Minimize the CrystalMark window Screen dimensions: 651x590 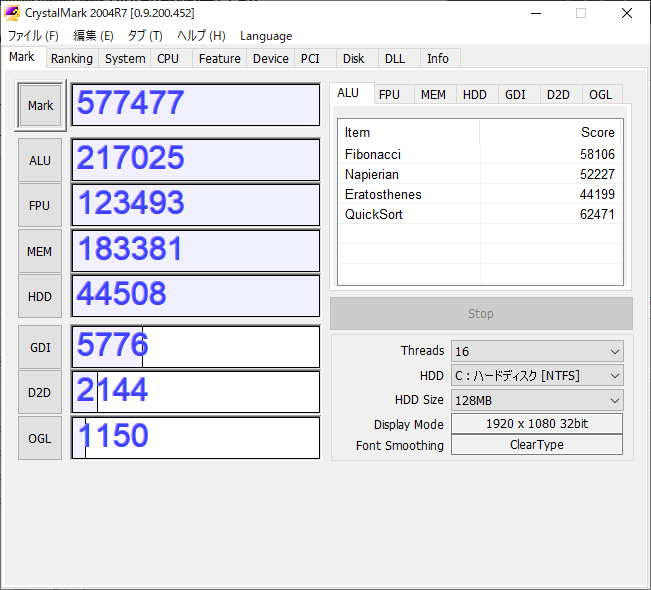coord(536,13)
